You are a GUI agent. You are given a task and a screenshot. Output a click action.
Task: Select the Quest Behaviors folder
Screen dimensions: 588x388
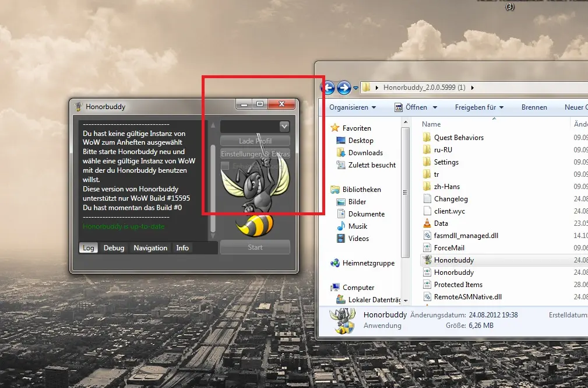click(453, 138)
